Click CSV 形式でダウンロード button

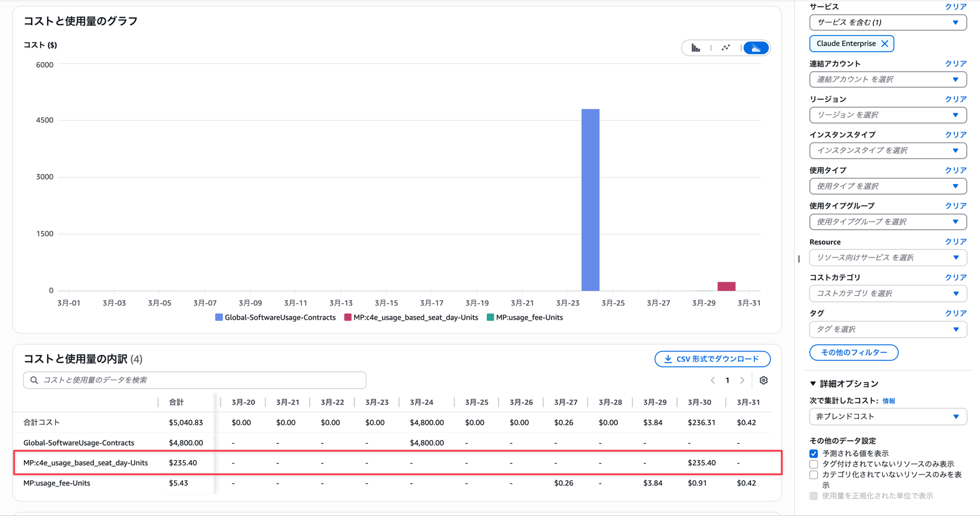click(x=712, y=359)
